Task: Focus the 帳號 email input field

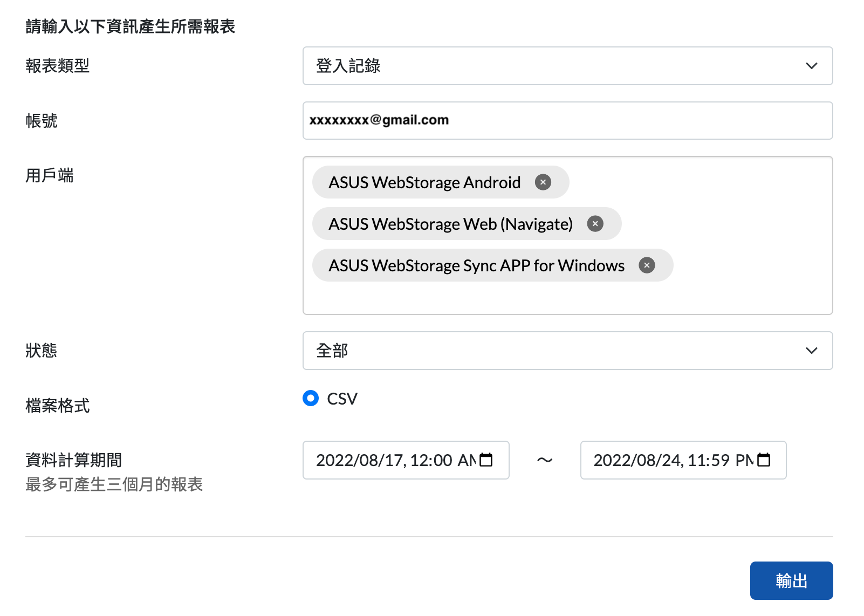Action: tap(568, 120)
